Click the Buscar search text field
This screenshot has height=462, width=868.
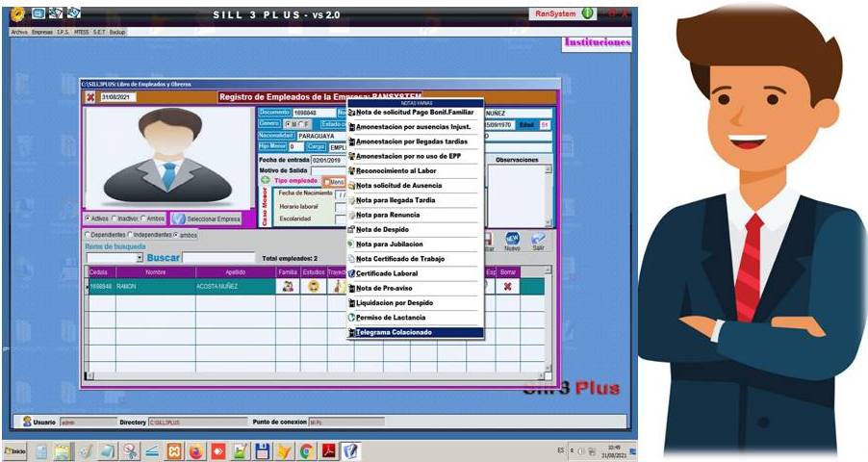click(x=218, y=258)
